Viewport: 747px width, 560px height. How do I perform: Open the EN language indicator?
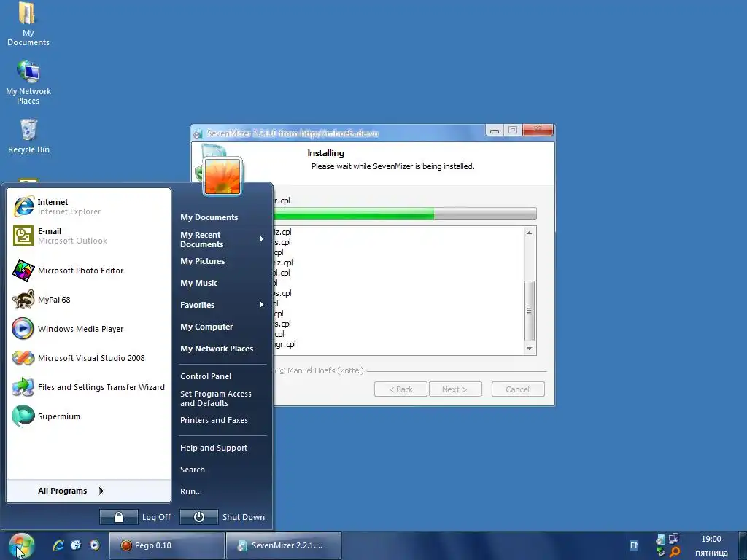pos(634,545)
